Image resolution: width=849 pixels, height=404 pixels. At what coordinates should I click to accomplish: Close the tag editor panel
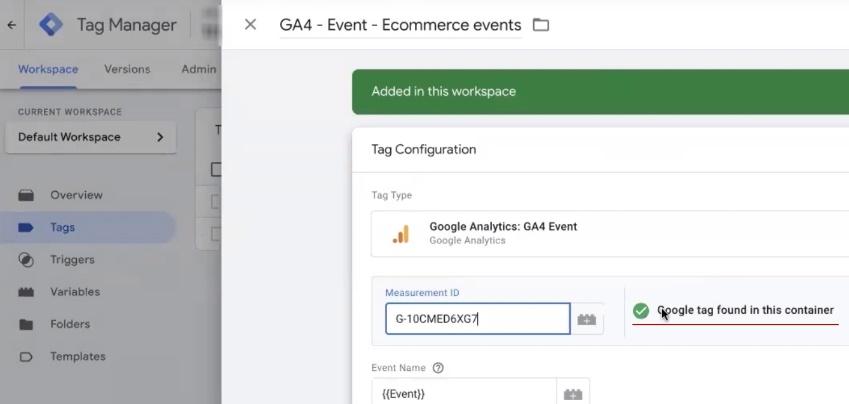click(250, 25)
